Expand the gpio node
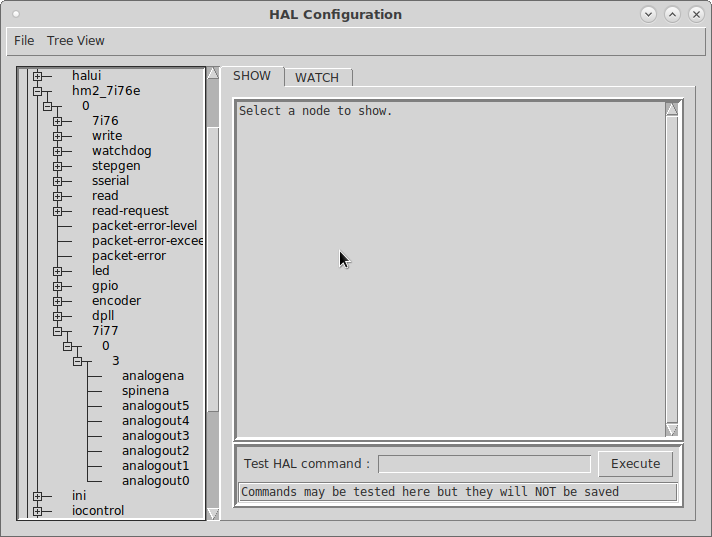The height and width of the screenshot is (537, 712). pyautogui.click(x=57, y=286)
